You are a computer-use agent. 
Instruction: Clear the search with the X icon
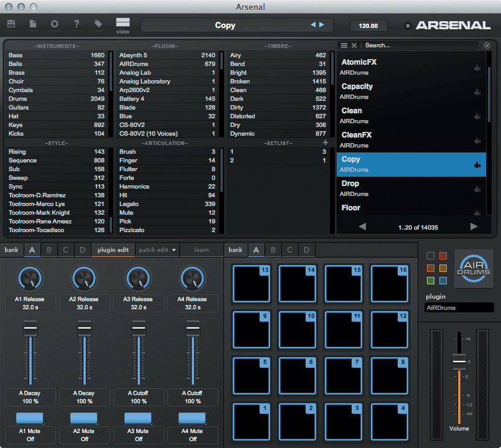click(x=354, y=45)
